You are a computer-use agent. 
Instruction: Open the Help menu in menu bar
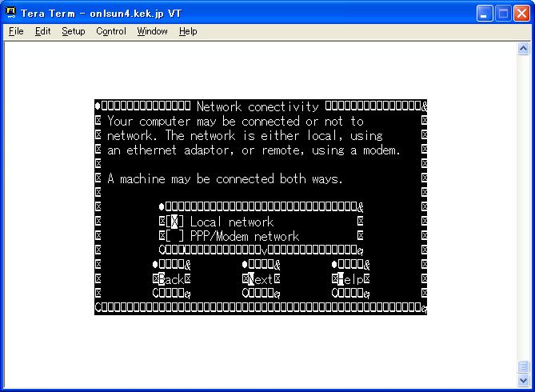(x=188, y=31)
